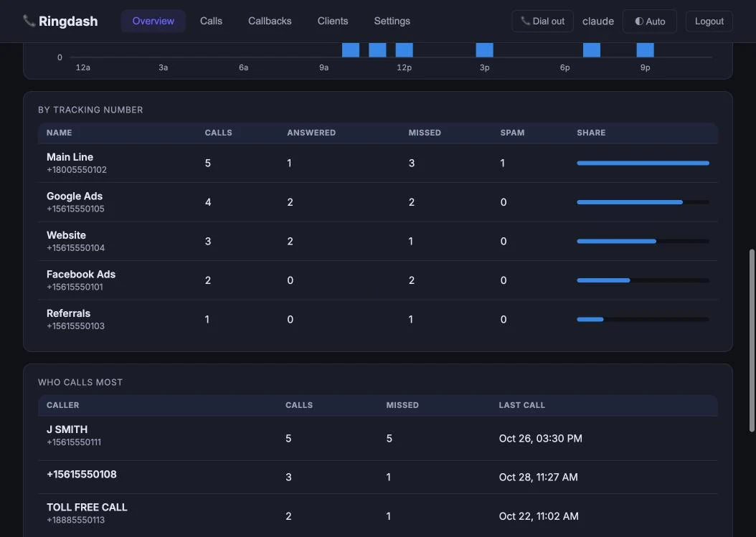Toggle the Auto theme button
The height and width of the screenshot is (537, 756).
tap(649, 22)
